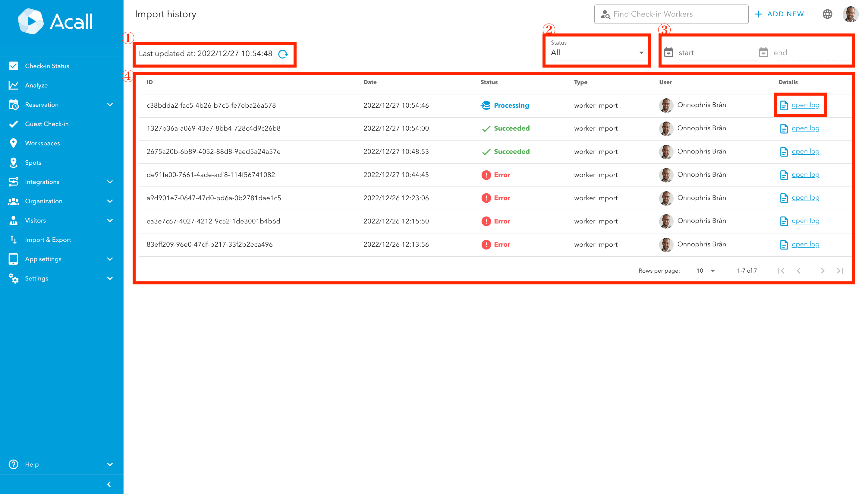868x494 pixels.
Task: Click the Settings gears icon
Action: pos(13,278)
